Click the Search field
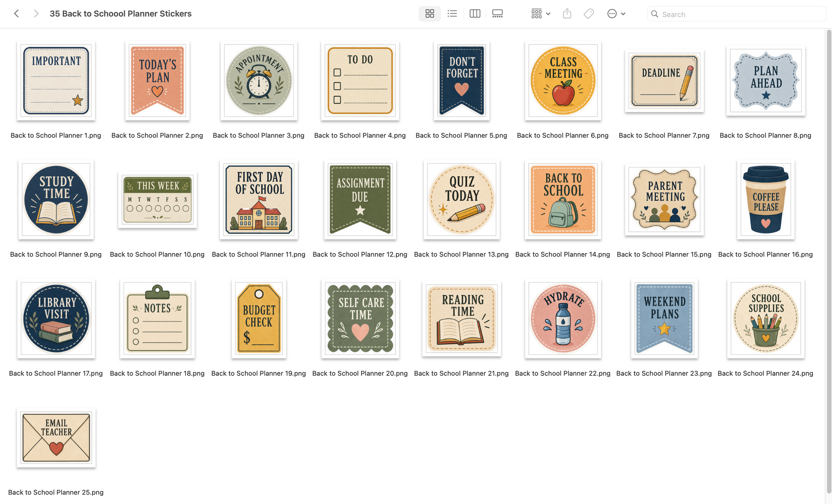Image resolution: width=832 pixels, height=504 pixels. point(736,14)
